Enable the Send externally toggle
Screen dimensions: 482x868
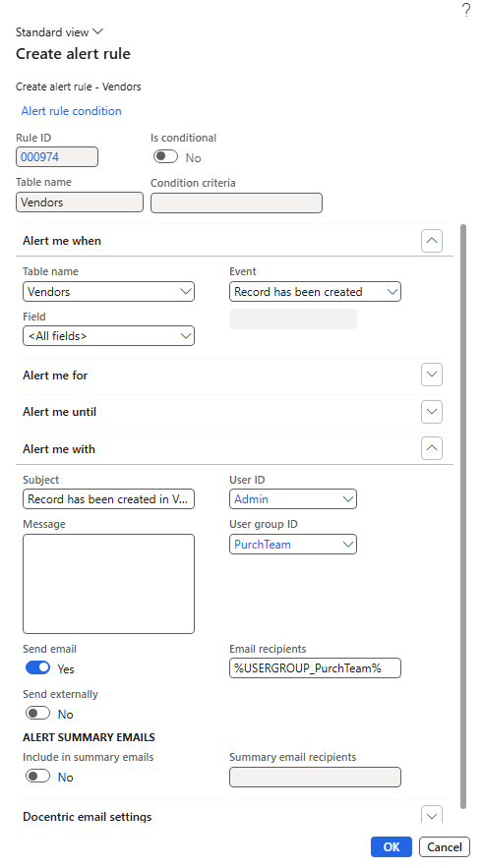[37, 714]
